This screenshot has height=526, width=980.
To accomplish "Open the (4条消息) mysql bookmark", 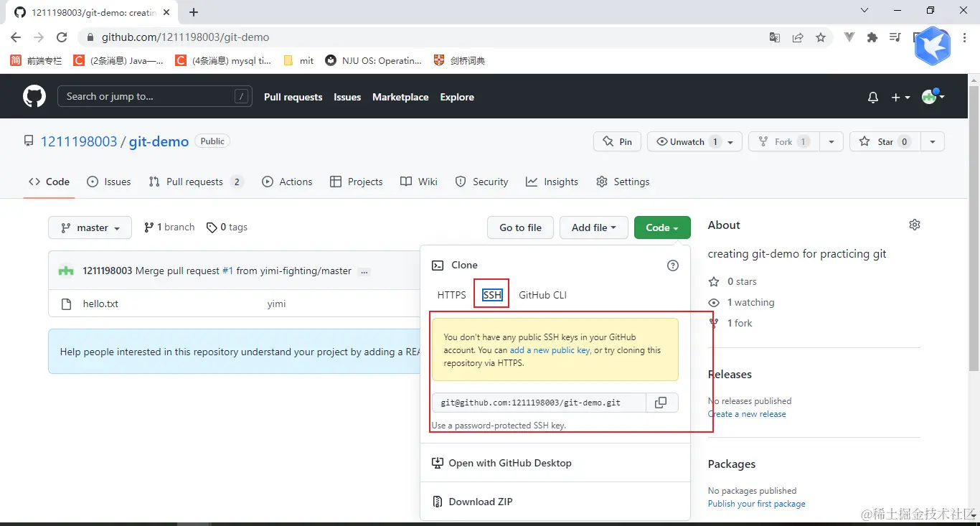I will (224, 61).
